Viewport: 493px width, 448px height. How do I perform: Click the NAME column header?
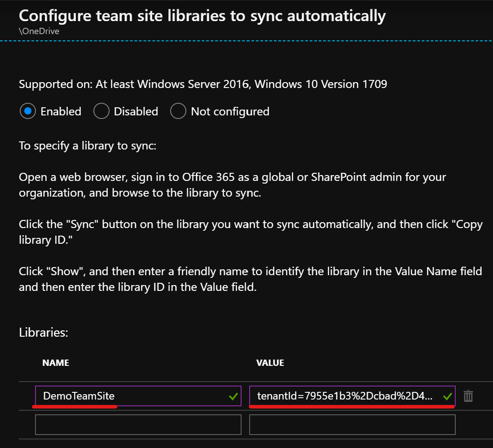tap(56, 363)
